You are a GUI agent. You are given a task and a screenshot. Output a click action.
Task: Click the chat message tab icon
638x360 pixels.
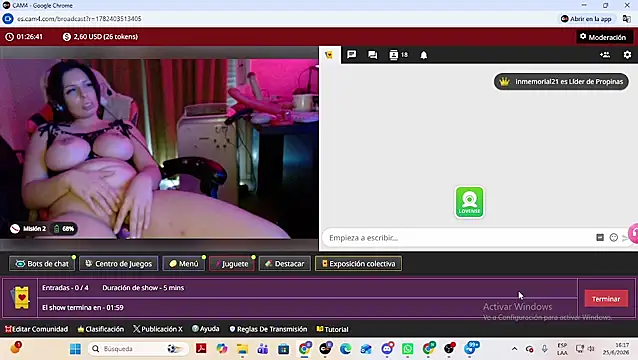tap(352, 55)
